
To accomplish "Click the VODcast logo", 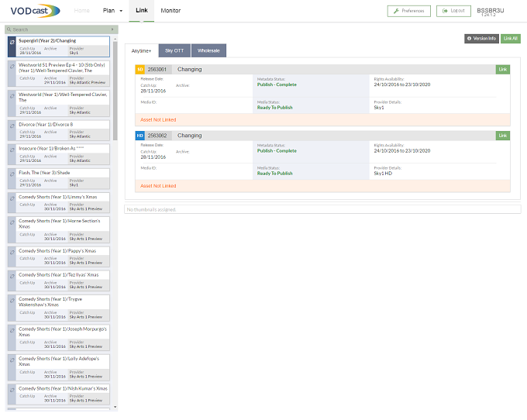I will [x=35, y=11].
